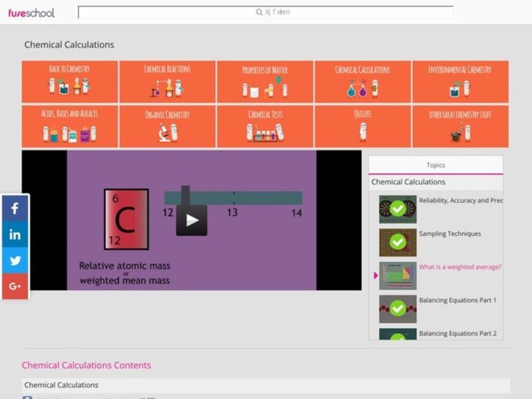
Task: Select Properties of Matter tile
Action: [x=265, y=82]
